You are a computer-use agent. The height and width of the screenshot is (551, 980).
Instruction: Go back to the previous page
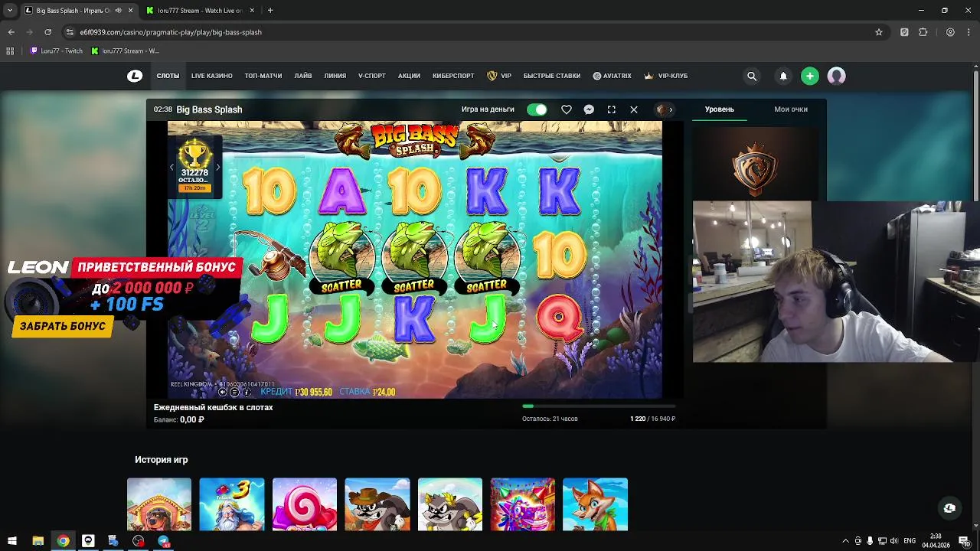(11, 32)
